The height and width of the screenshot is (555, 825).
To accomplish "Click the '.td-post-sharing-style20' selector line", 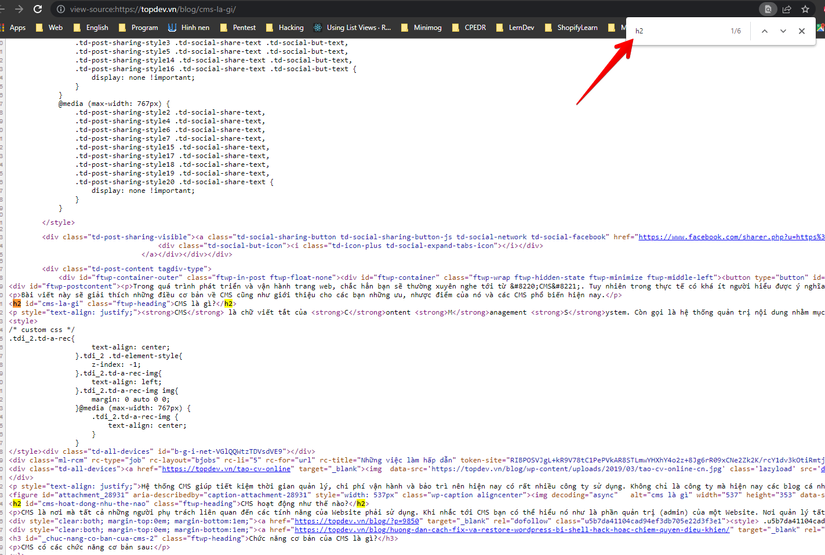I will click(x=174, y=182).
